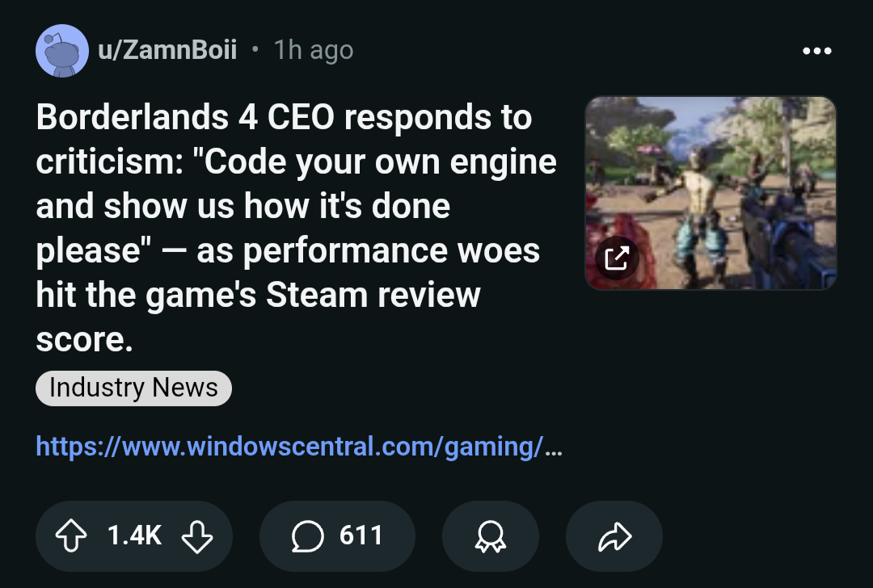This screenshot has width=873, height=588.
Task: Open the Borderlands gameplay thumbnail image
Action: point(711,193)
